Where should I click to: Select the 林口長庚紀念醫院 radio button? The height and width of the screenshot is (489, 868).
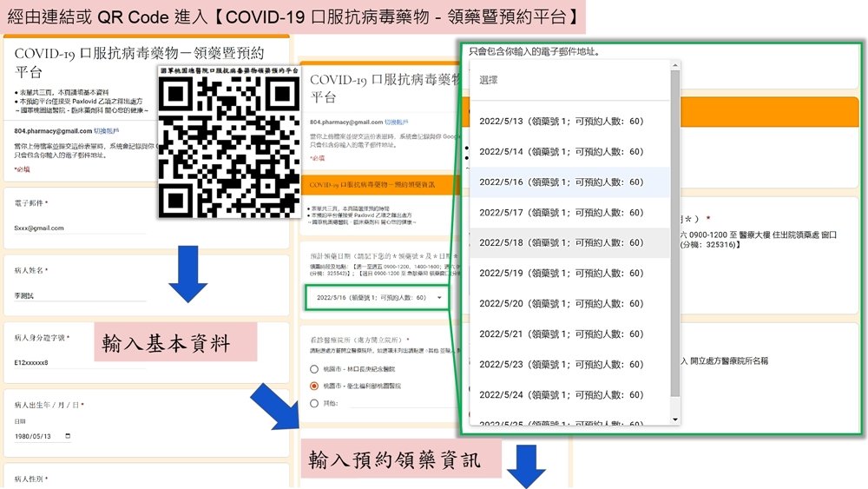(314, 369)
